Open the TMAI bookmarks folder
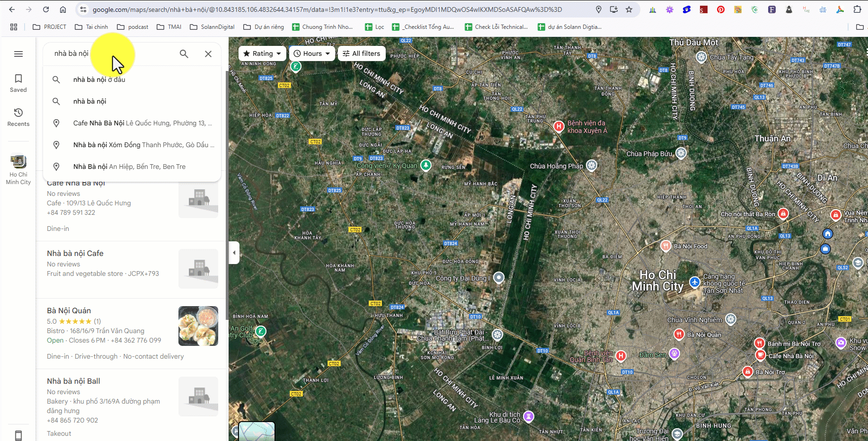 coord(169,27)
